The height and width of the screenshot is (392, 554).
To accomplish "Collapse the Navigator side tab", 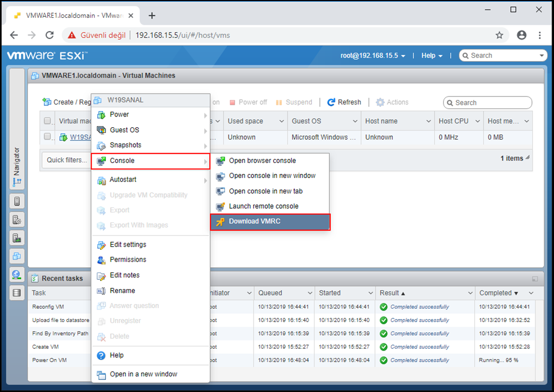I will [17, 129].
